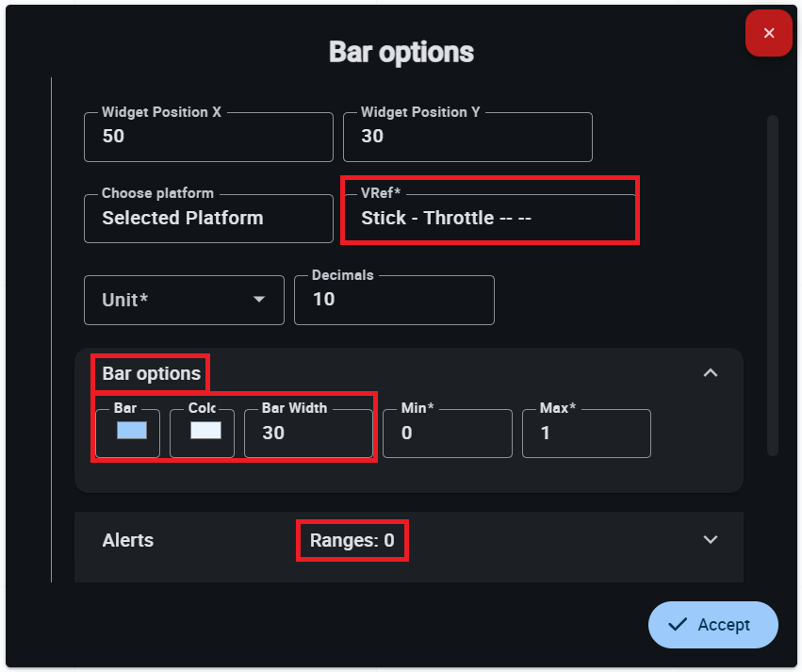The image size is (802, 672).
Task: Select the Decimals input field
Action: pos(394,300)
